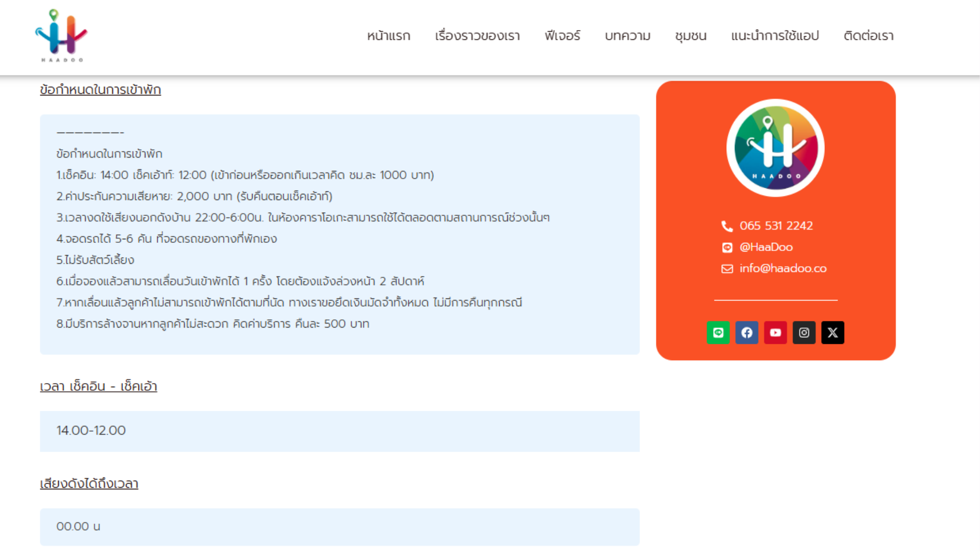980x551 pixels.
Task: Click the info@haadoo.co email link
Action: tap(783, 268)
